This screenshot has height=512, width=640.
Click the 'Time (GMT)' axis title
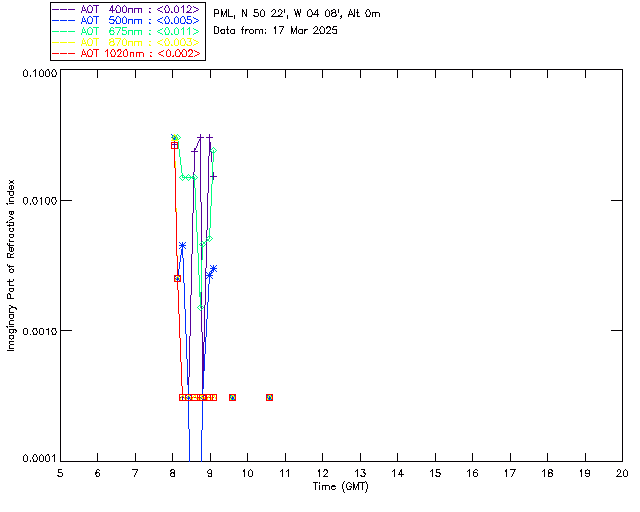point(341,487)
